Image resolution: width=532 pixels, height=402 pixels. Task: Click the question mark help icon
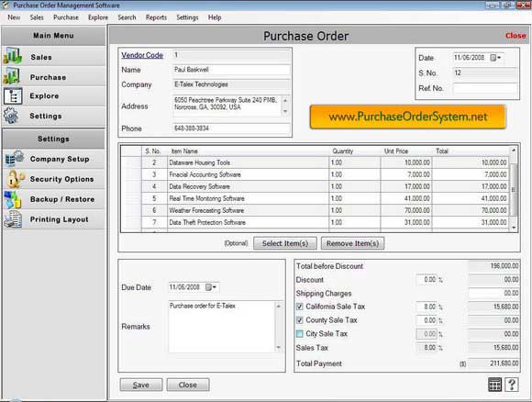[x=512, y=385]
